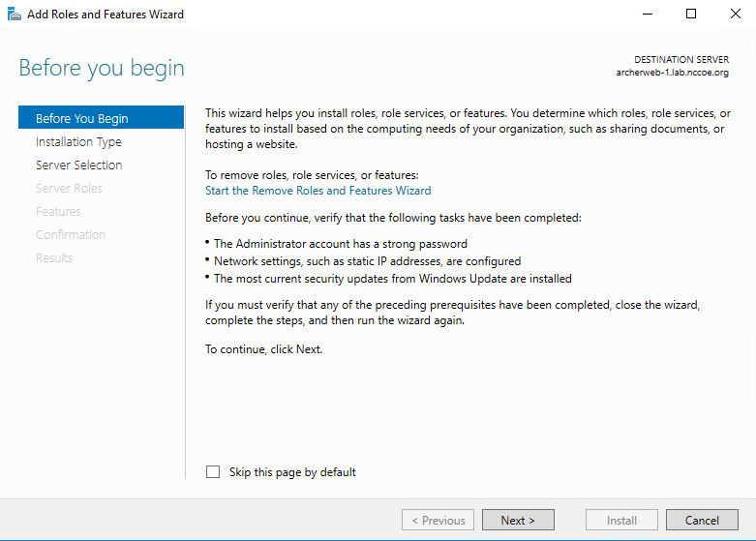This screenshot has height=541, width=756.
Task: Go to Installation Type step
Action: click(x=78, y=141)
